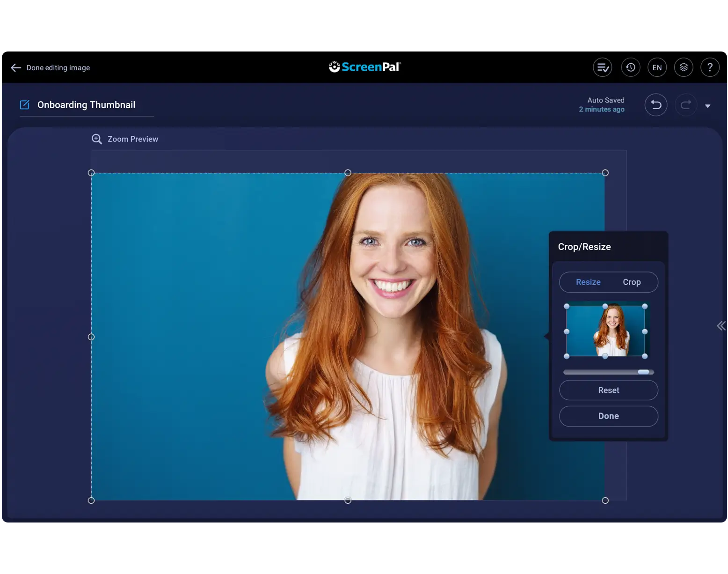This screenshot has width=728, height=574.
Task: Expand the side panel double chevron
Action: (721, 326)
